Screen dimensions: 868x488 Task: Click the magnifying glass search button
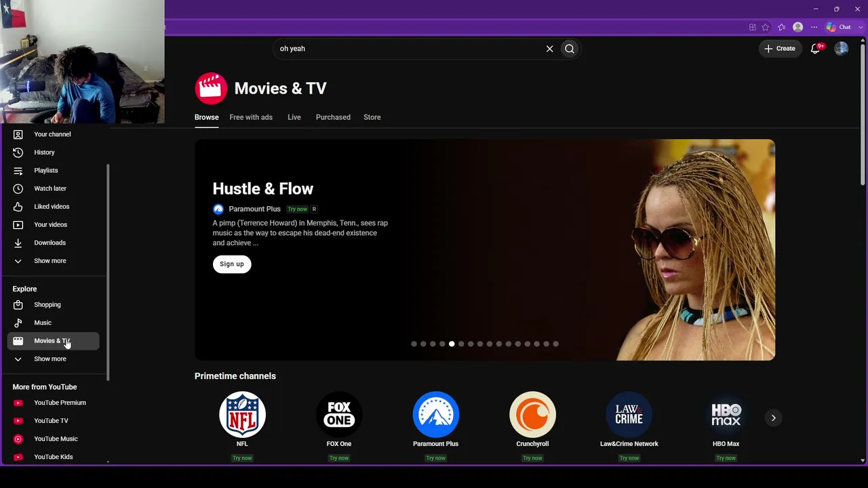pos(570,49)
